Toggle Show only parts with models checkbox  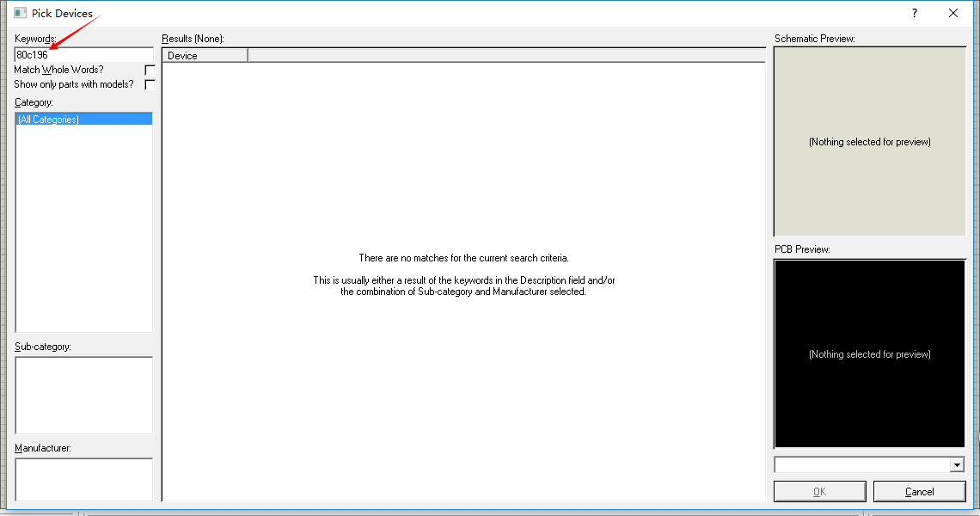point(150,84)
